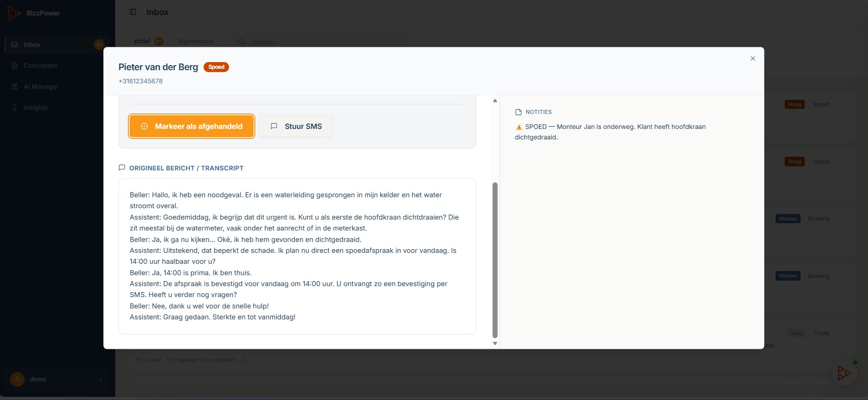868x400 pixels.
Task: Click the Insights lightbulb icon in sidebar
Action: pos(15,108)
